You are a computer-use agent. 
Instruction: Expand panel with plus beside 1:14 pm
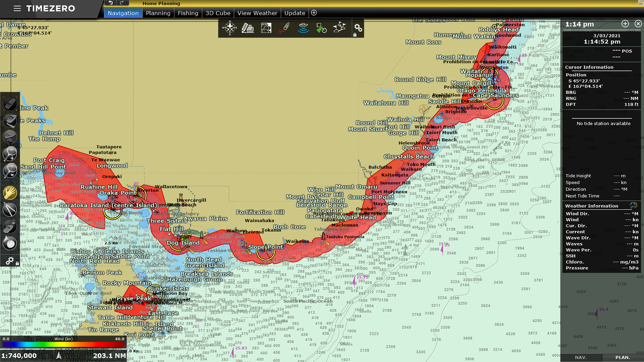[x=625, y=24]
